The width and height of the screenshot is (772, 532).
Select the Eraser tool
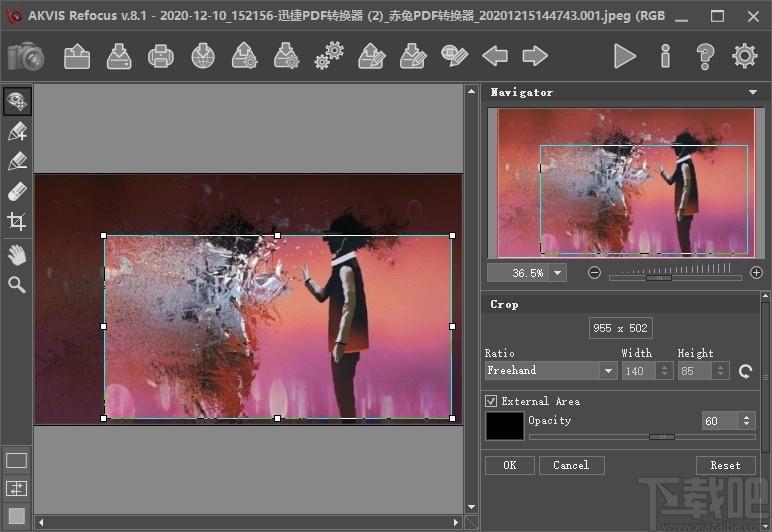(x=17, y=191)
